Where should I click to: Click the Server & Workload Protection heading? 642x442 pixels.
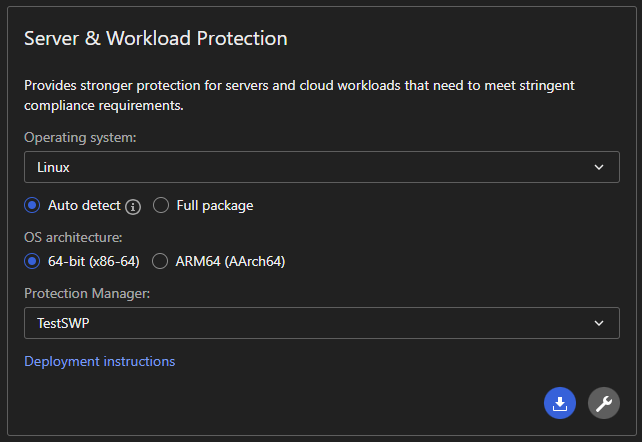155,39
